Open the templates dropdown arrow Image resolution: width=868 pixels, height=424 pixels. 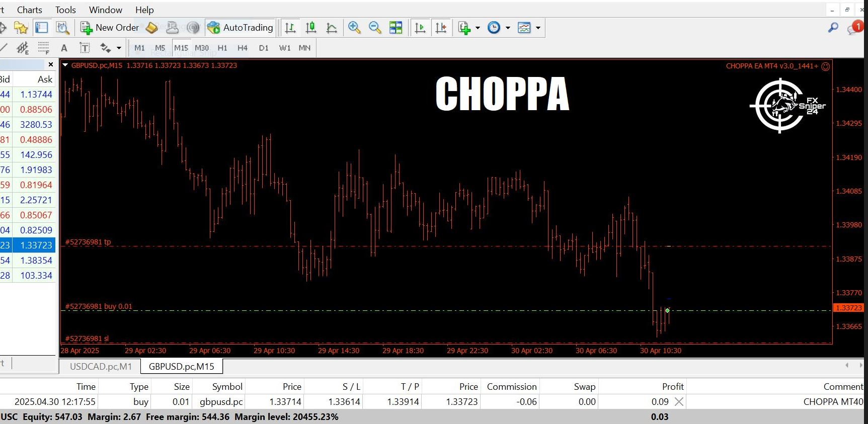click(x=538, y=28)
